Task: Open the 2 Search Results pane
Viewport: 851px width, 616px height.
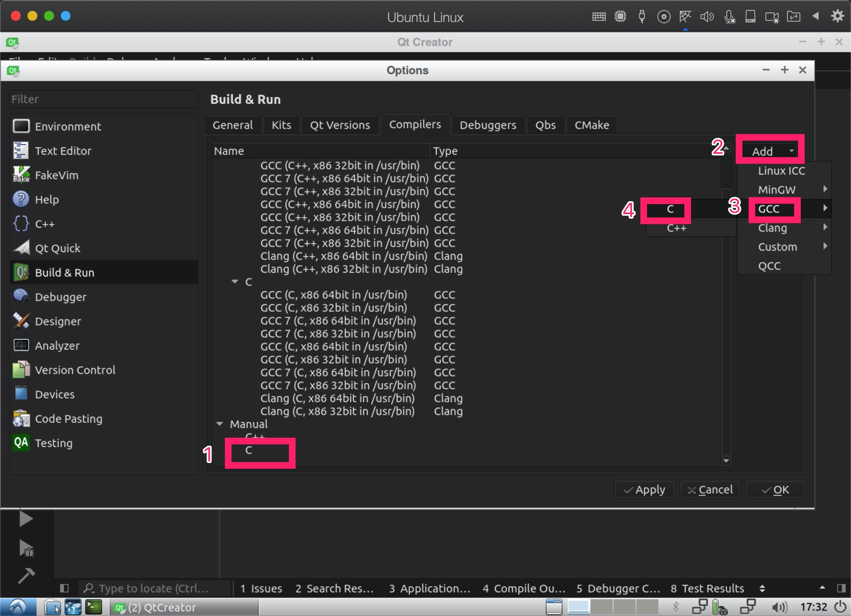Action: (334, 589)
